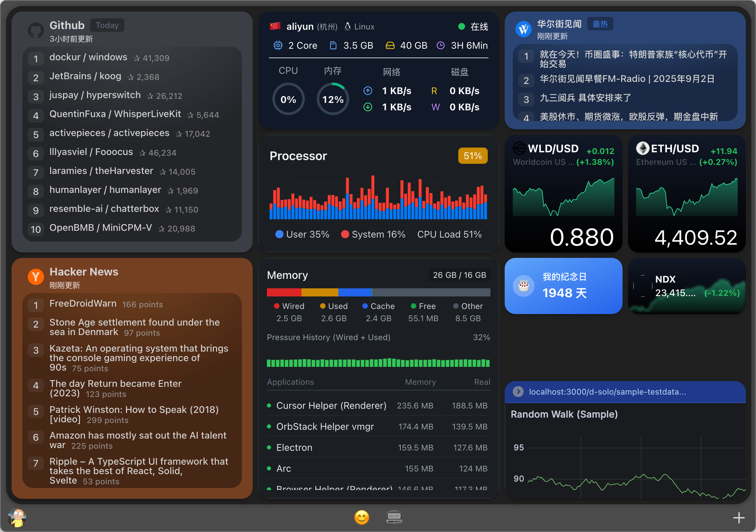Click the Worldcoin logo icon
This screenshot has height=532, width=756.
click(520, 148)
